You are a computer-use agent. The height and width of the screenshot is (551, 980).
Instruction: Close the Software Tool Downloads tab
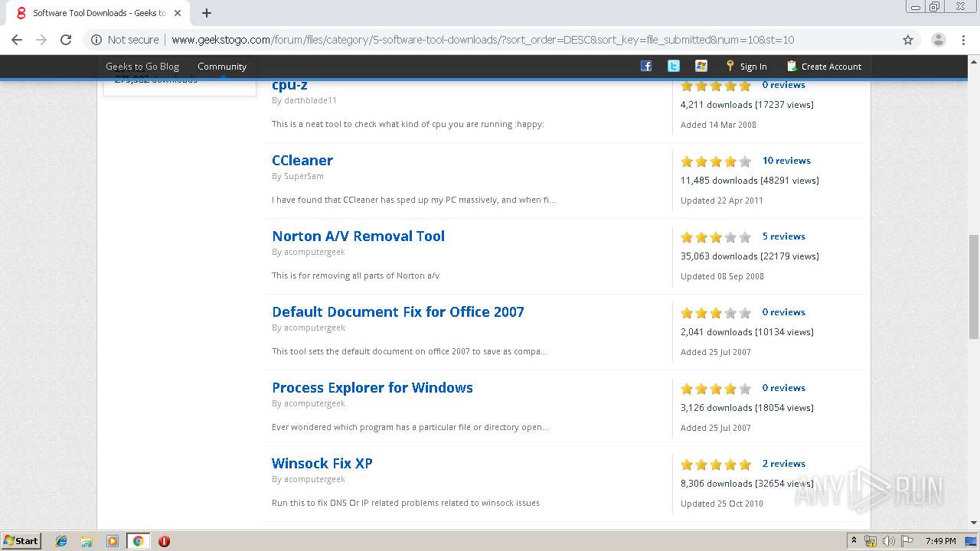tap(178, 13)
